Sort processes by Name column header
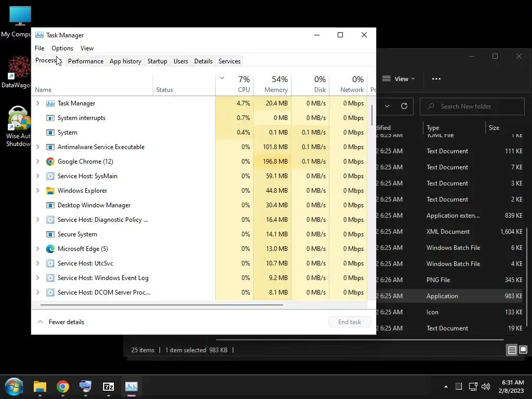 tap(92, 85)
